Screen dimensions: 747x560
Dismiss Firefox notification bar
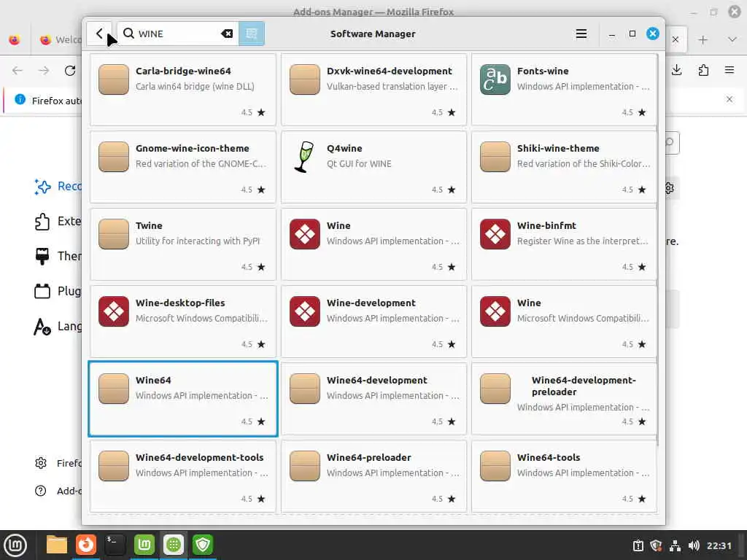click(x=729, y=99)
